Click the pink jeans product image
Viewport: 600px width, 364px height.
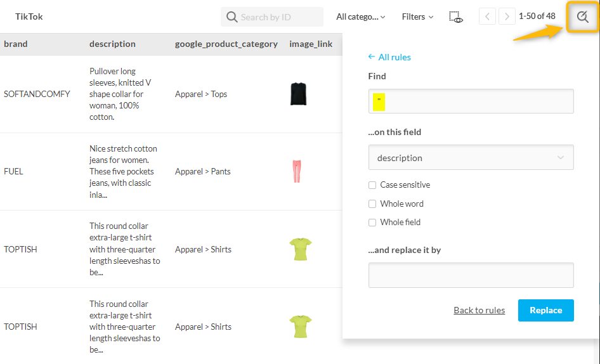pyautogui.click(x=296, y=171)
